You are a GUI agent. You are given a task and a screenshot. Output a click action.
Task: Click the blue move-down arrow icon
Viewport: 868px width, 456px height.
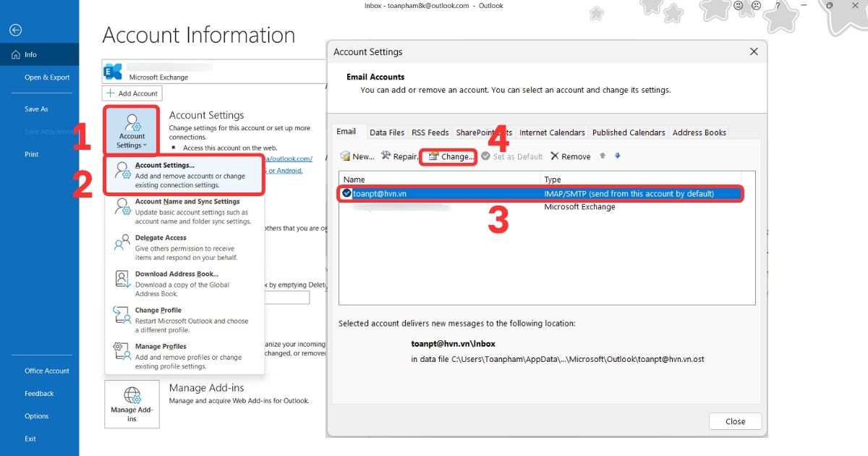(x=616, y=156)
